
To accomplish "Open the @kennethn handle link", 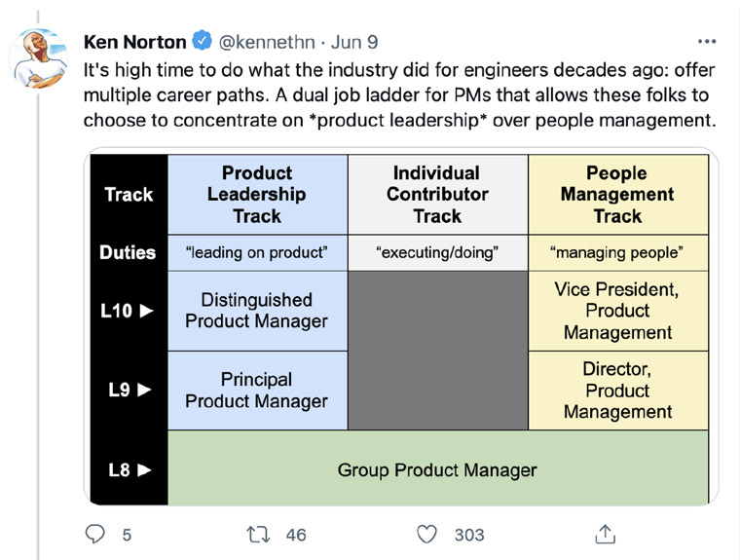I will coord(267,42).
